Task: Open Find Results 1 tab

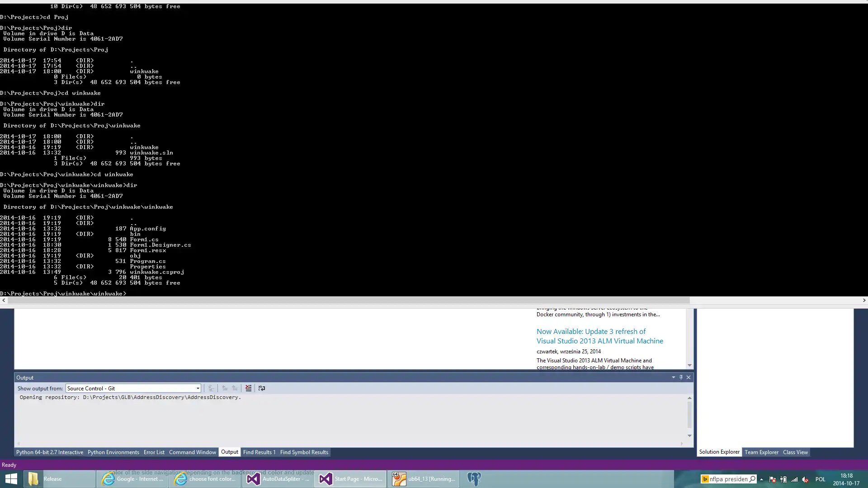Action: [259, 452]
